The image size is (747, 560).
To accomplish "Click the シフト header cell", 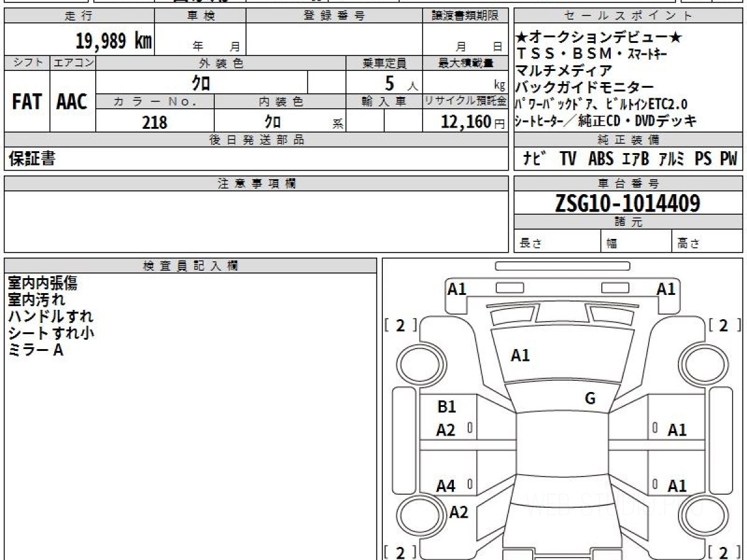I will click(x=27, y=63).
